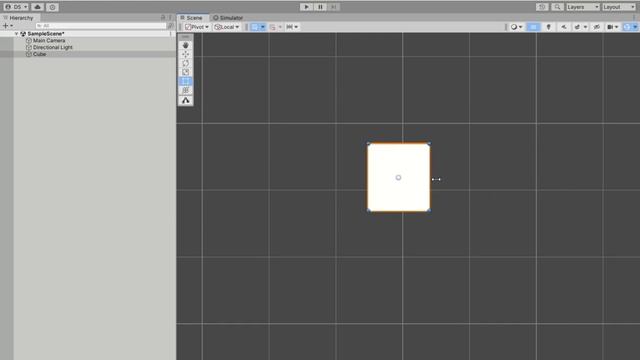Open the Pivot handle position dropdown
Screen dimensions: 640x360
pos(197,27)
